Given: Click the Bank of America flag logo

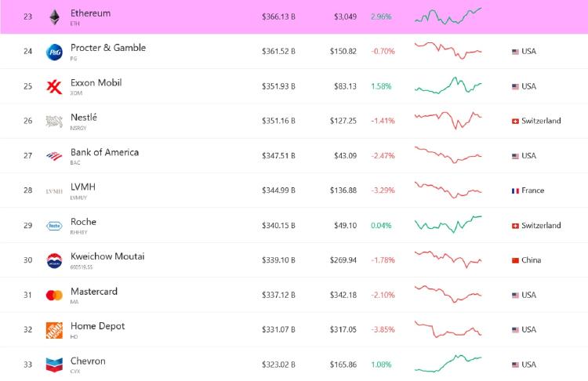Looking at the screenshot, I should (x=54, y=156).
